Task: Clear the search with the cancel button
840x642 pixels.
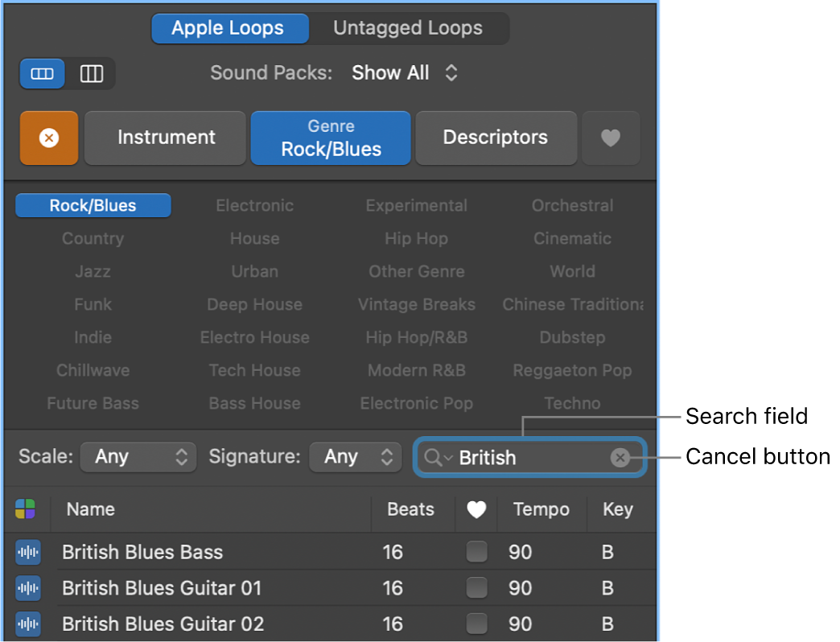Action: (x=620, y=457)
